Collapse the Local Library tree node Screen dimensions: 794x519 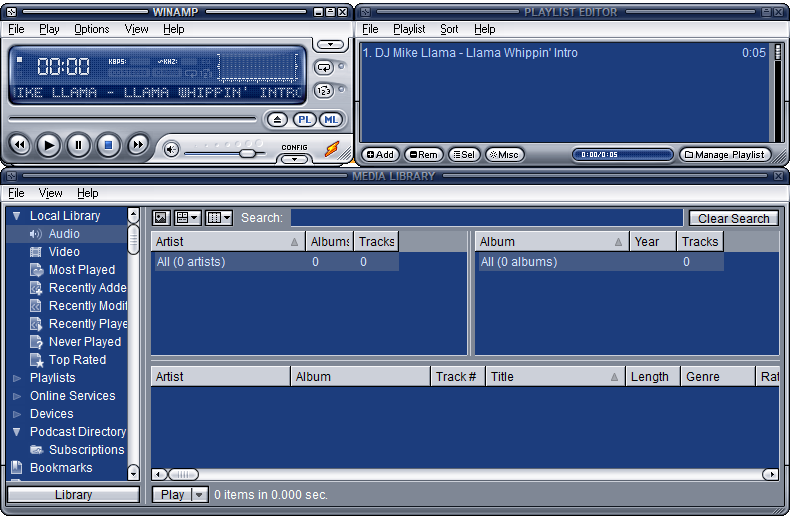click(17, 216)
